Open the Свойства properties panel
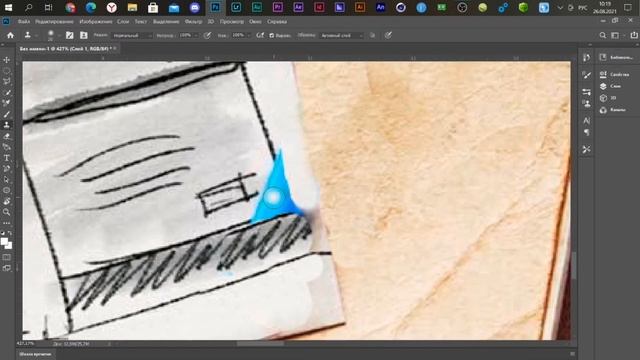This screenshot has width=640, height=360. point(614,74)
